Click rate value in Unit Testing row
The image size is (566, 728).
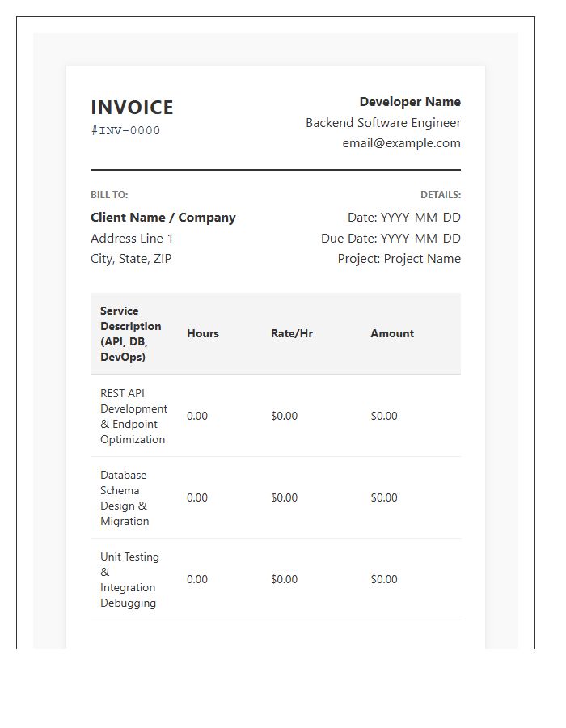tap(284, 579)
